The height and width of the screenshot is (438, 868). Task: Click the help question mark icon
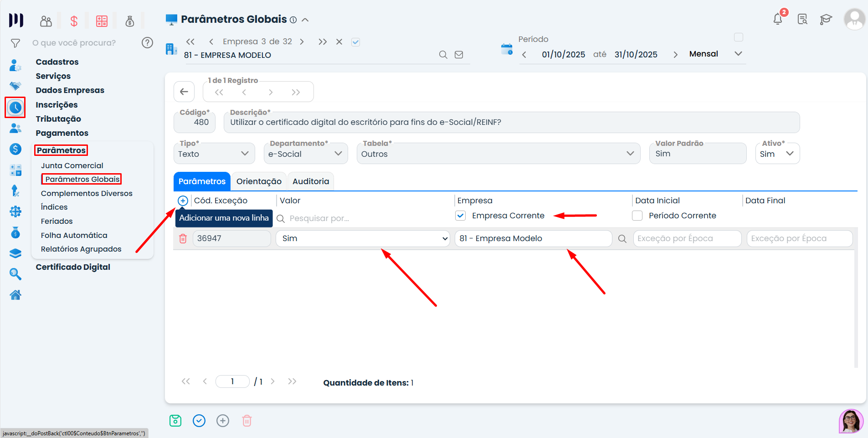pos(147,43)
